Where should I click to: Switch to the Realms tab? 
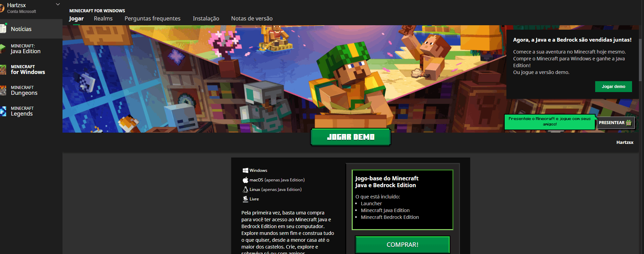103,18
